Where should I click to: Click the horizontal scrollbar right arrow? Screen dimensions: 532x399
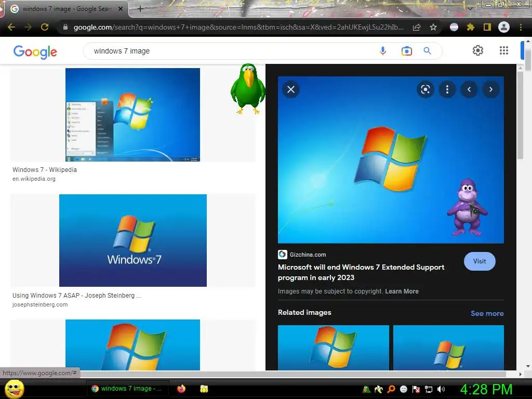(x=521, y=374)
